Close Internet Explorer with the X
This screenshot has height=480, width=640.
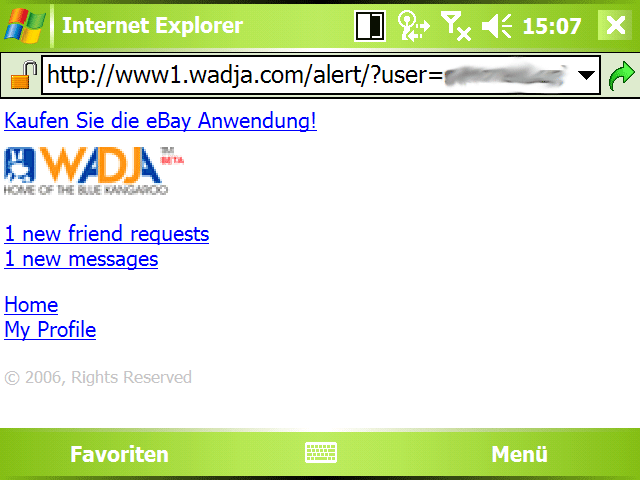615,25
